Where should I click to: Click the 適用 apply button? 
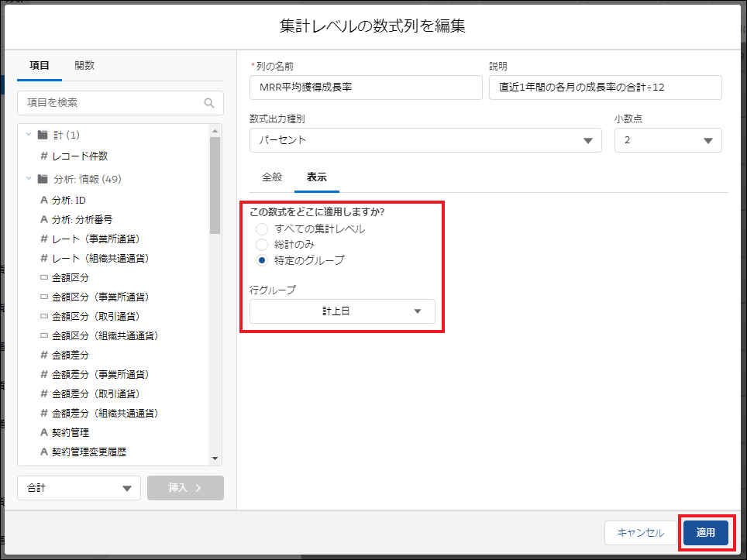click(705, 533)
